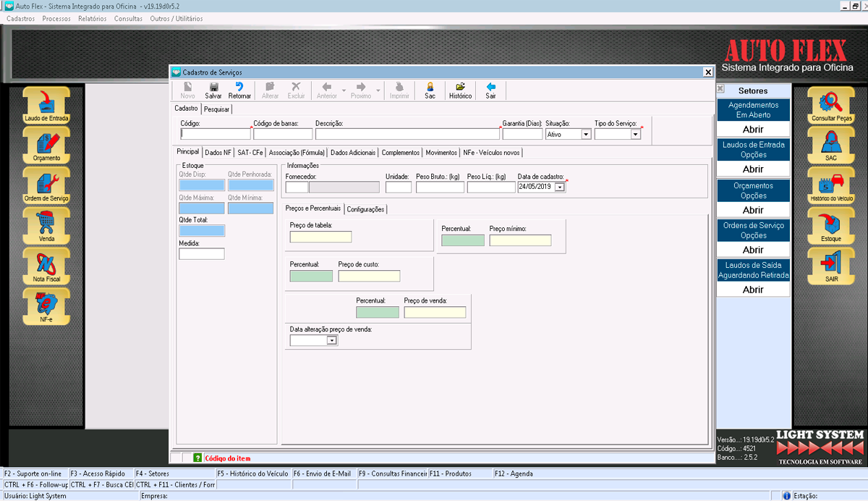Click the Unidade input field
868x501 pixels.
click(399, 187)
